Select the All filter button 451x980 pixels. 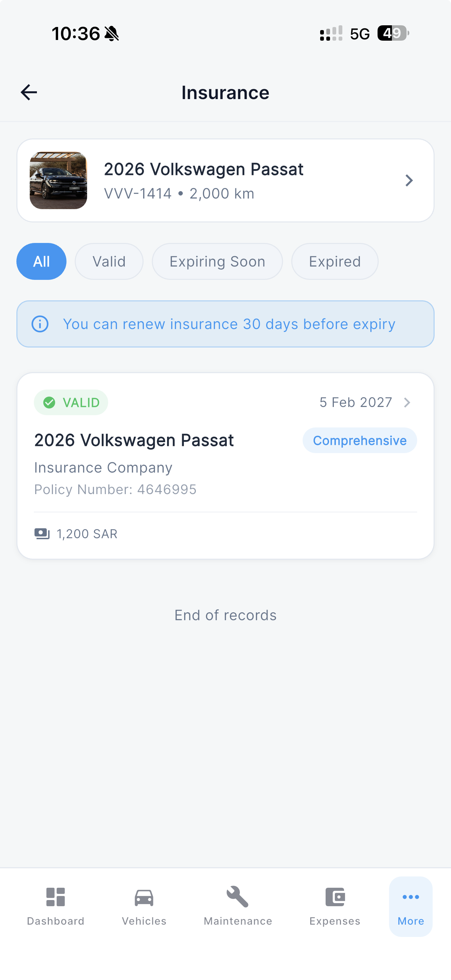[41, 261]
